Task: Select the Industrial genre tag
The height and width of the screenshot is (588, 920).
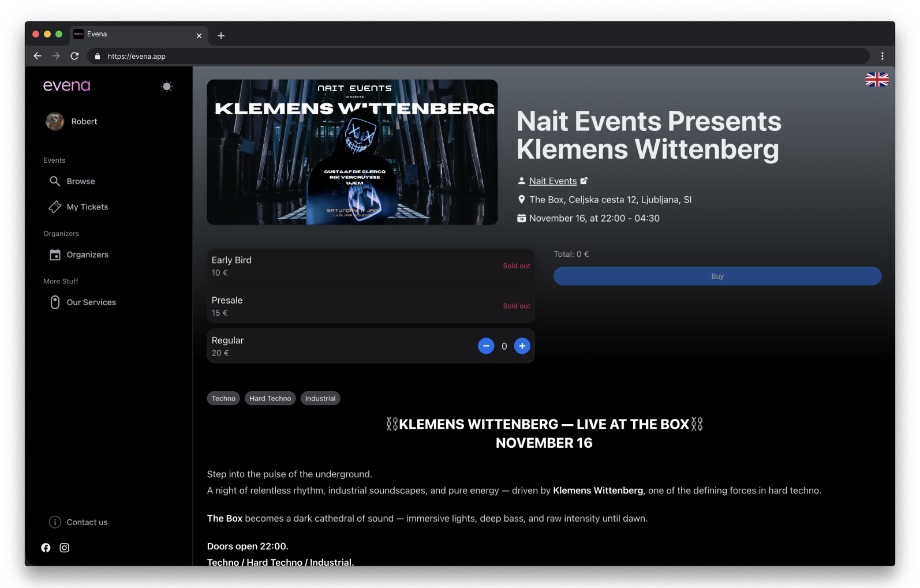Action: (x=320, y=398)
